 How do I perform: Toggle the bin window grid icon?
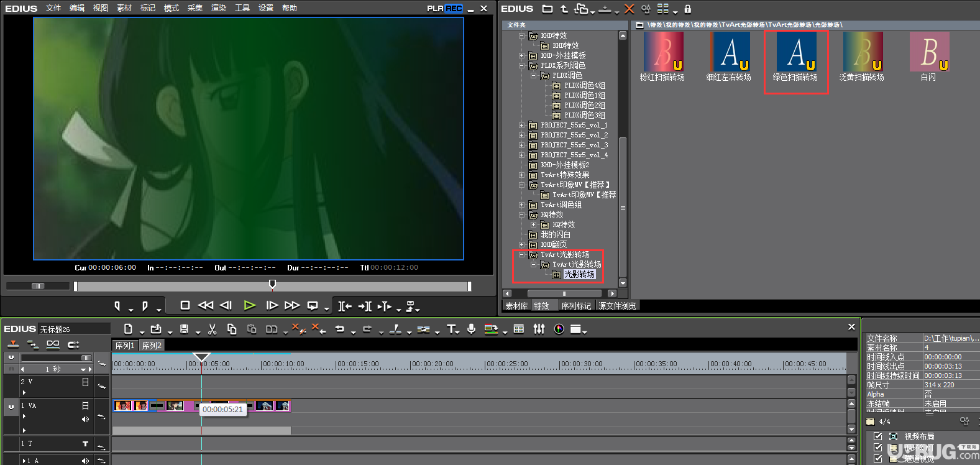coord(519,329)
